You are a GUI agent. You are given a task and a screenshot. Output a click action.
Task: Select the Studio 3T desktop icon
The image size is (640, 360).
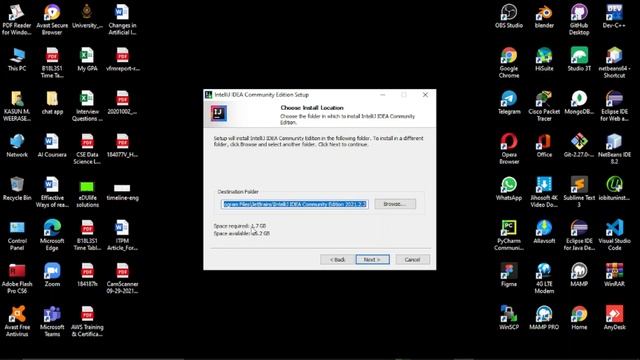[x=579, y=59]
